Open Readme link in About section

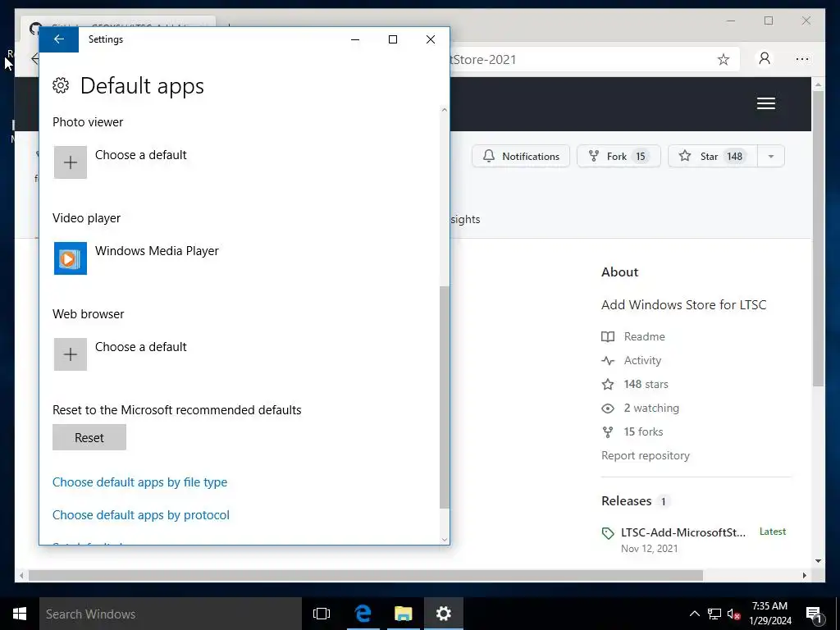(644, 336)
